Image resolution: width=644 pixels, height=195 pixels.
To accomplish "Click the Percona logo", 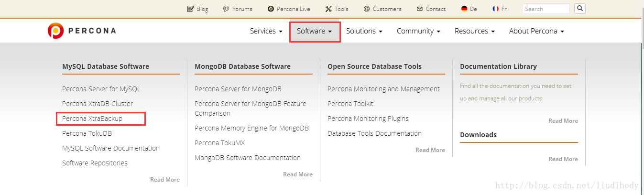I will click(82, 31).
